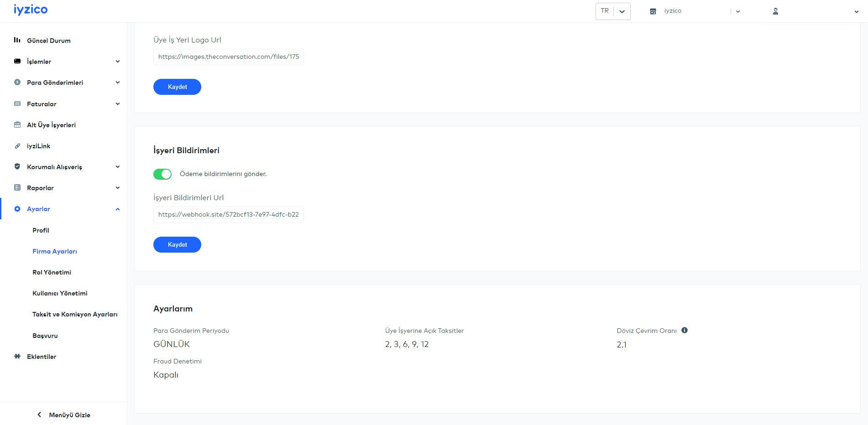Screen dimensions: 868x425
Task: Click the Döviz Çevrim Oranı info icon
Action: point(685,330)
